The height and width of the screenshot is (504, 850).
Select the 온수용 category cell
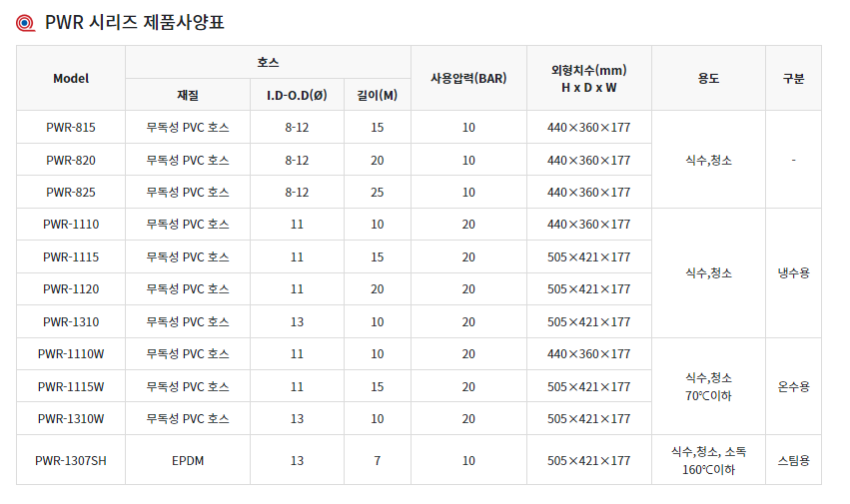793,386
